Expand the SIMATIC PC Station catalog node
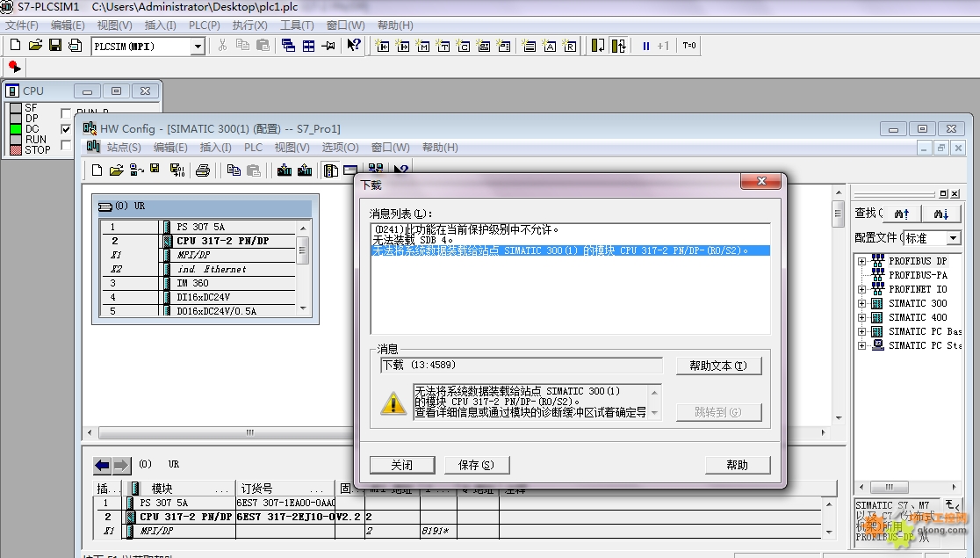 [861, 345]
